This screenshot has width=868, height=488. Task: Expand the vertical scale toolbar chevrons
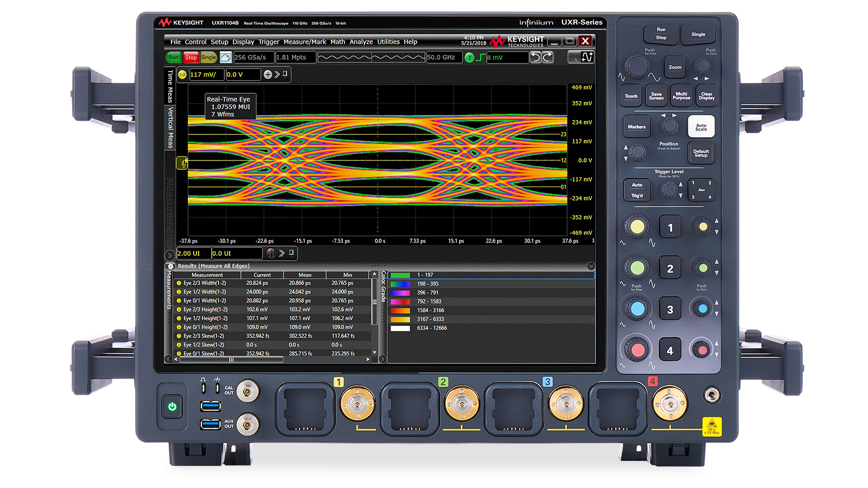277,75
